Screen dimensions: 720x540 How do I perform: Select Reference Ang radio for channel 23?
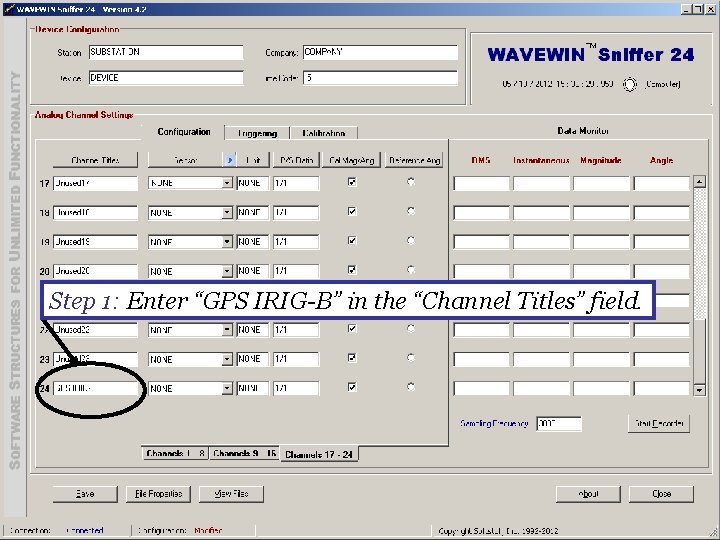411,357
